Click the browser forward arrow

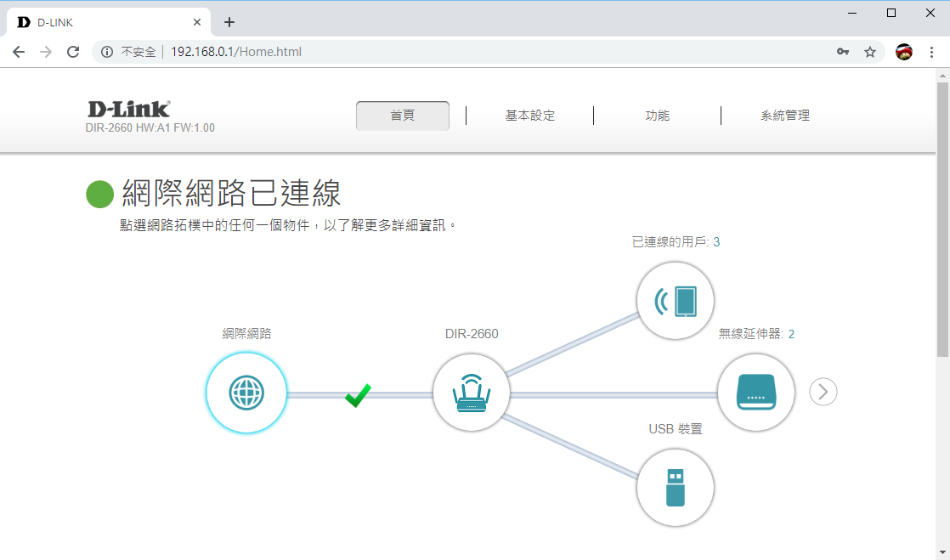46,52
